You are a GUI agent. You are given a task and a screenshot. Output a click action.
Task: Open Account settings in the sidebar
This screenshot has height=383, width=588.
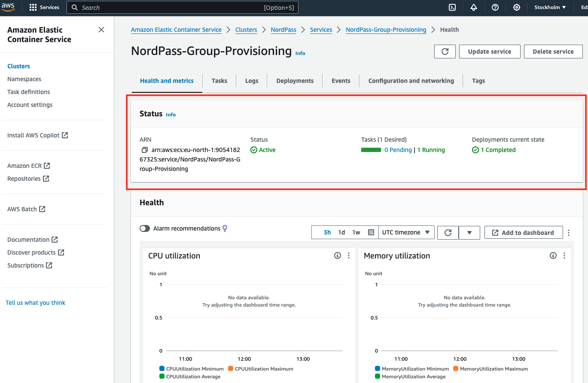pyautogui.click(x=30, y=105)
